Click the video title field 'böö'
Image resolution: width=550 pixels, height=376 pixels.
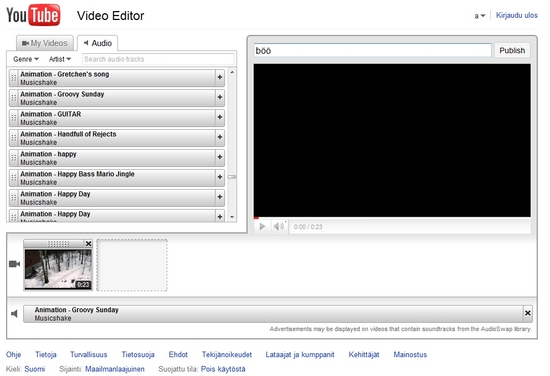(x=373, y=51)
